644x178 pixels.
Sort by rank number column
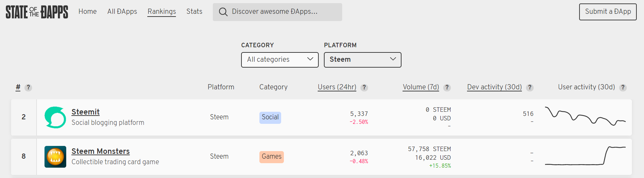tap(18, 87)
